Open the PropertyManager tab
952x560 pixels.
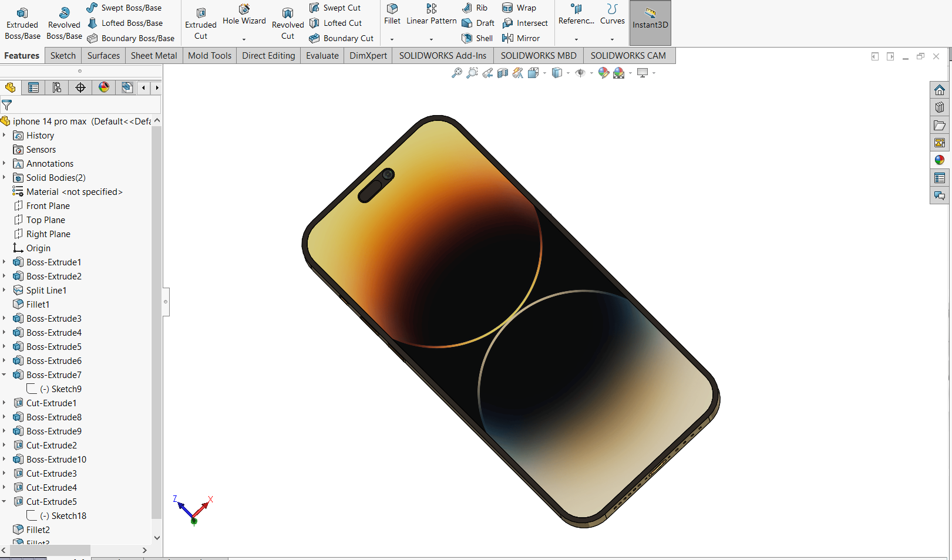tap(33, 87)
